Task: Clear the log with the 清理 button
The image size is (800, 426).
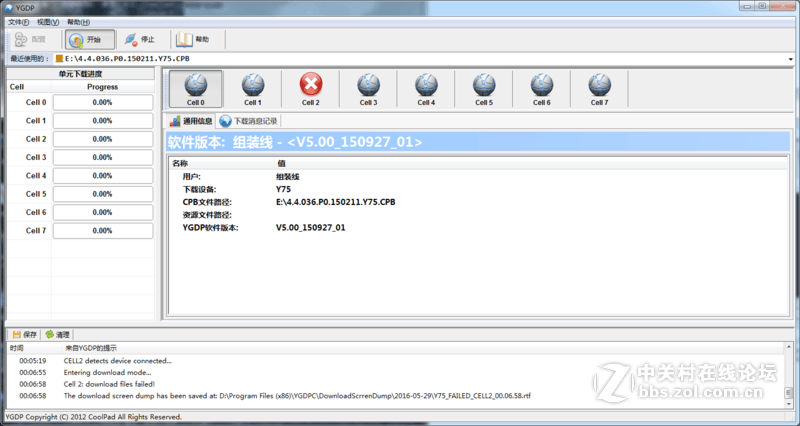Action: 57,335
